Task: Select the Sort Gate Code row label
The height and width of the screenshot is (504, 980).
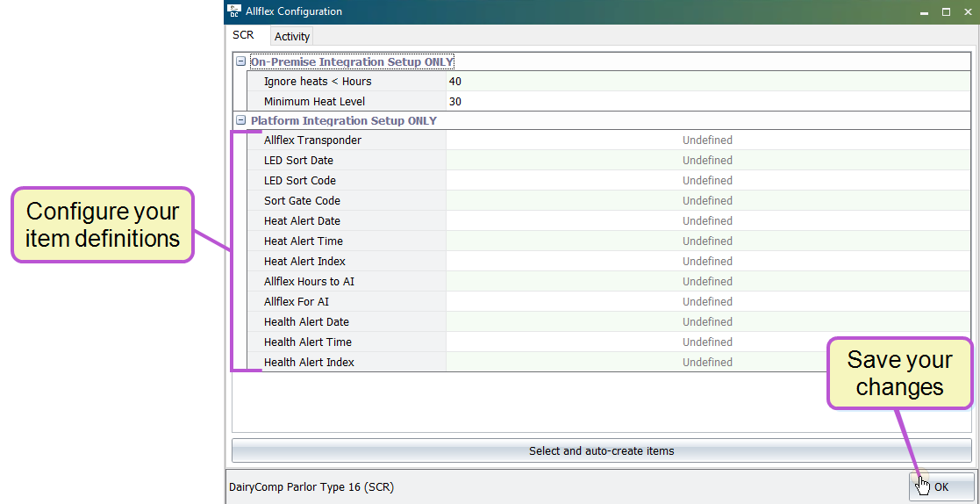Action: pyautogui.click(x=302, y=201)
